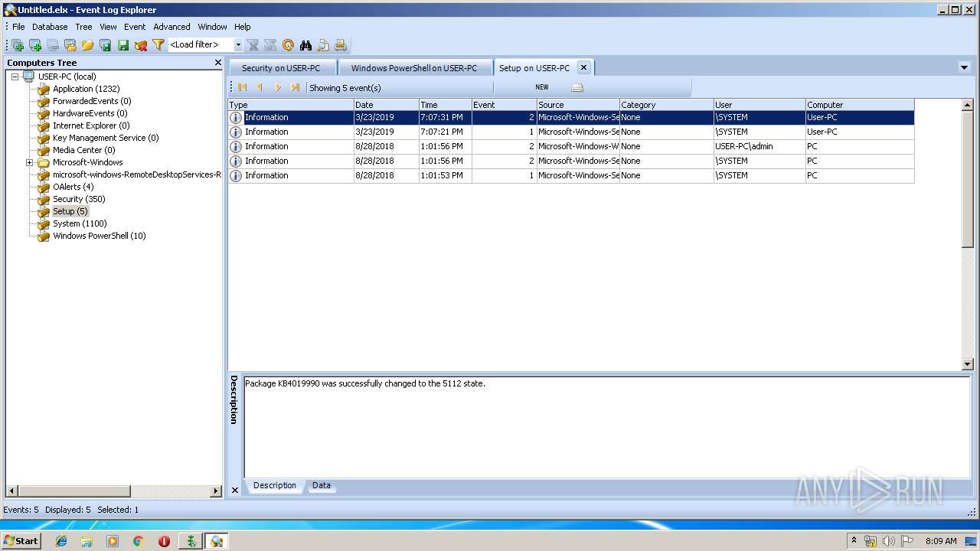Screen dimensions: 980x551
Task: Close the Description pane with X
Action: (x=234, y=490)
